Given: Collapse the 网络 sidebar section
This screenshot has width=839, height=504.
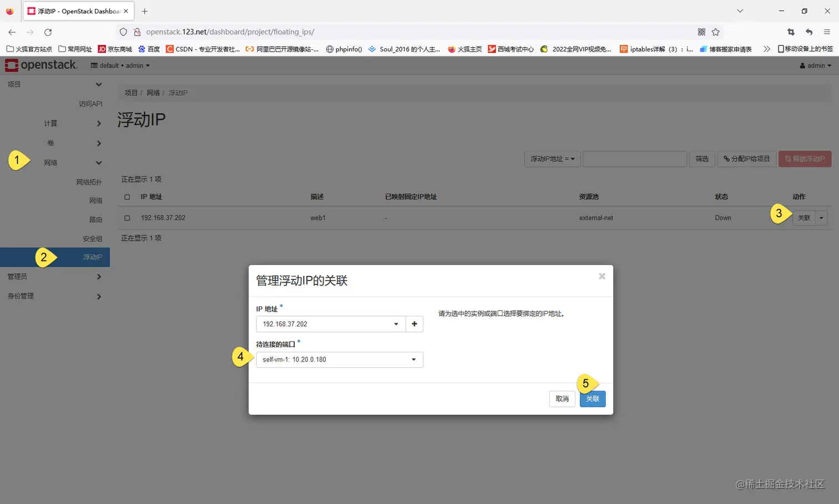Looking at the screenshot, I should 55,162.
